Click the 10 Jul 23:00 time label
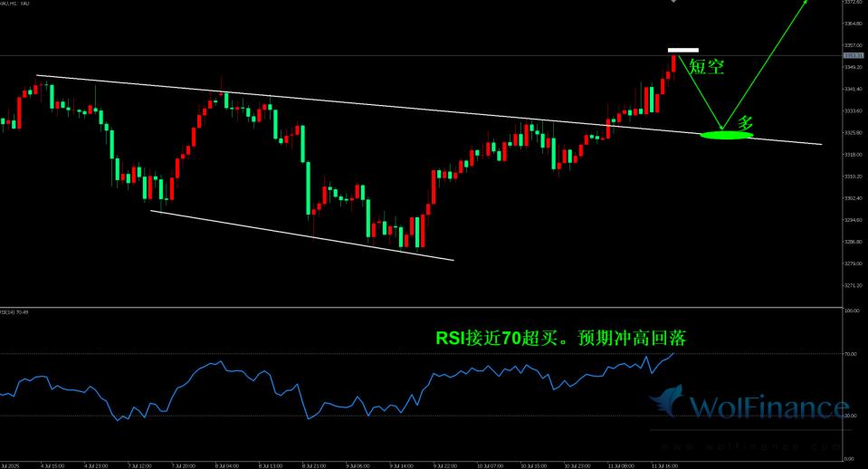 coord(577,466)
